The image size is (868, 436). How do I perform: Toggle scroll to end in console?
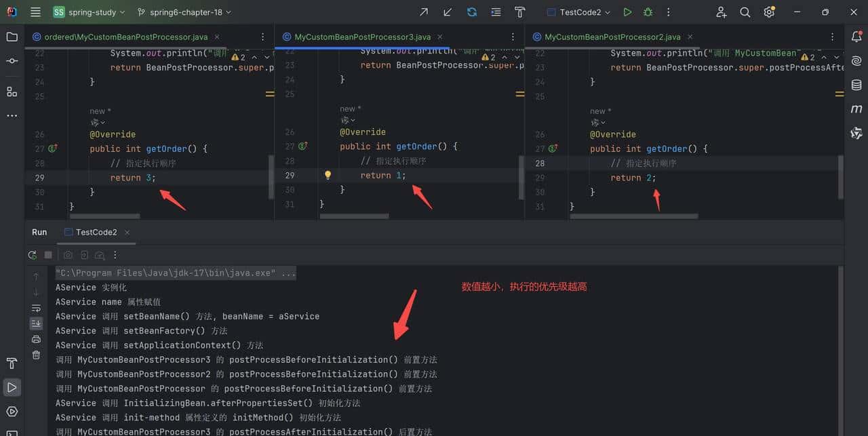pos(37,323)
